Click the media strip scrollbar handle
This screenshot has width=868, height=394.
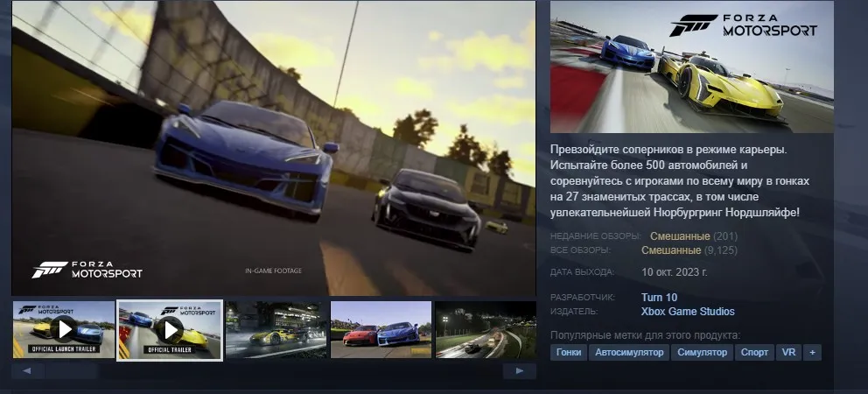pyautogui.click(x=72, y=371)
